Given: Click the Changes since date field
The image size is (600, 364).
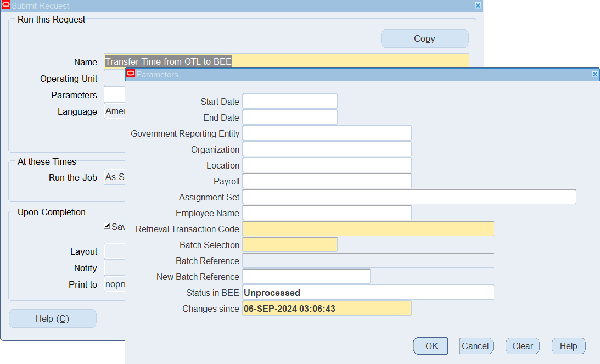Looking at the screenshot, I should pyautogui.click(x=327, y=309).
